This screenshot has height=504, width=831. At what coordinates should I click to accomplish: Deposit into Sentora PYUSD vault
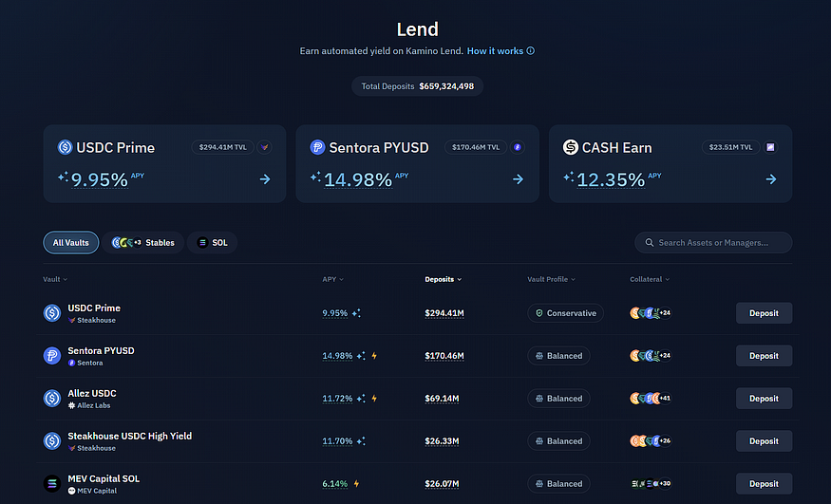coord(764,356)
